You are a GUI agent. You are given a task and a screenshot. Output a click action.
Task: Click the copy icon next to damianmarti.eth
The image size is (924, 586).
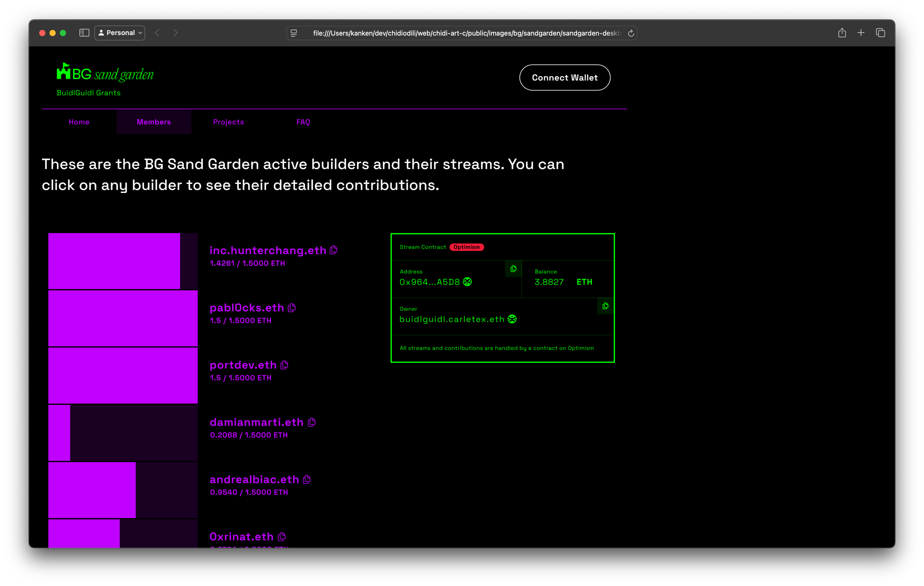pos(311,422)
